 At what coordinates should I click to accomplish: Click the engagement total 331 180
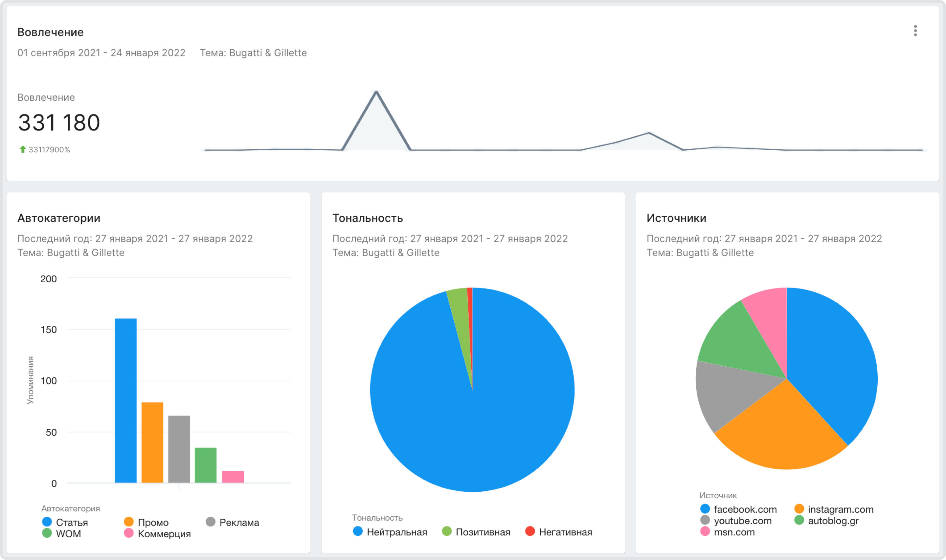click(x=59, y=122)
